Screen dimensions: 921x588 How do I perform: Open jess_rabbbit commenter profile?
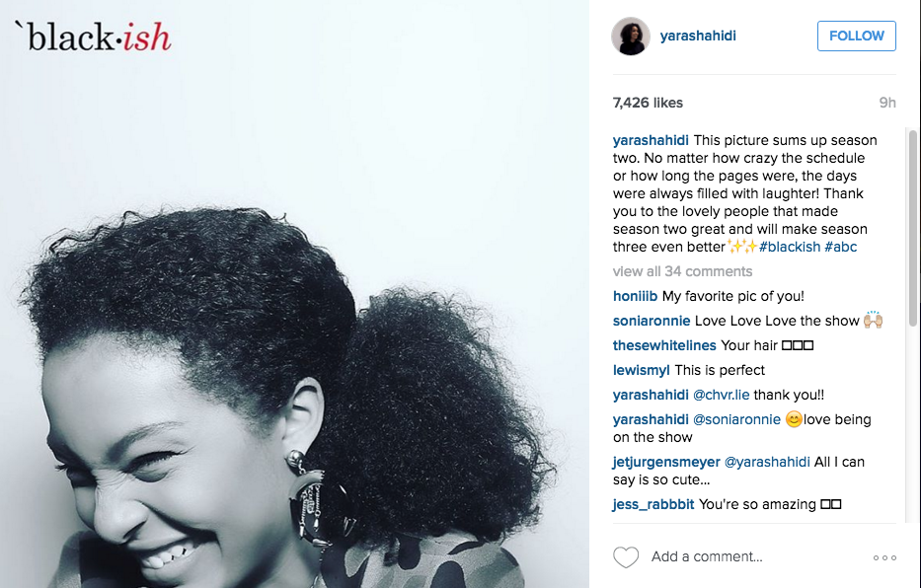pos(653,505)
